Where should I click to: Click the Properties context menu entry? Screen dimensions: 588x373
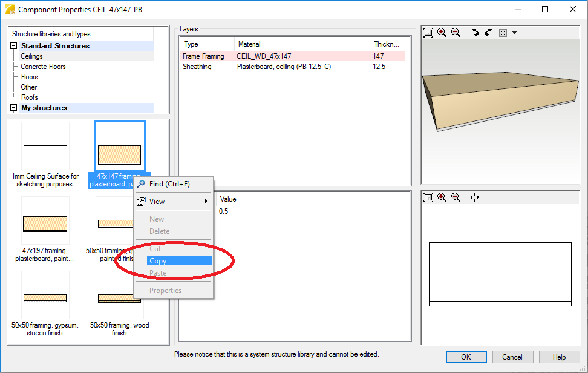point(165,291)
